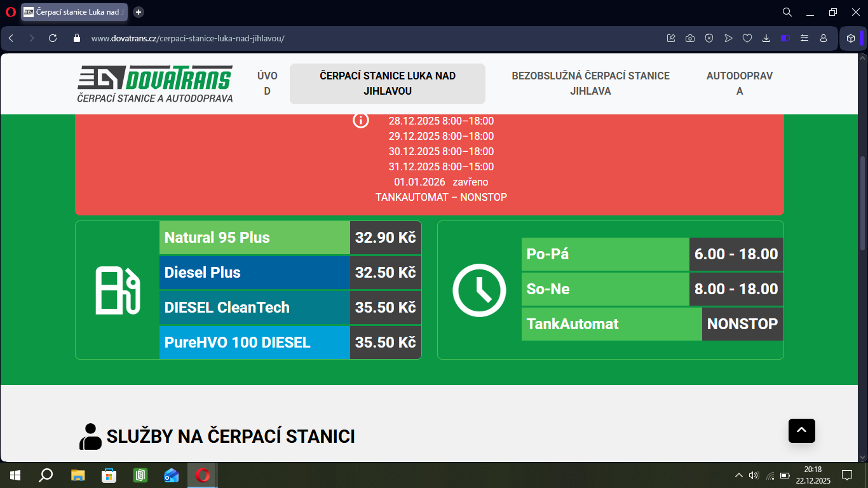Open the extensions cube icon
The height and width of the screenshot is (488, 868).
851,38
